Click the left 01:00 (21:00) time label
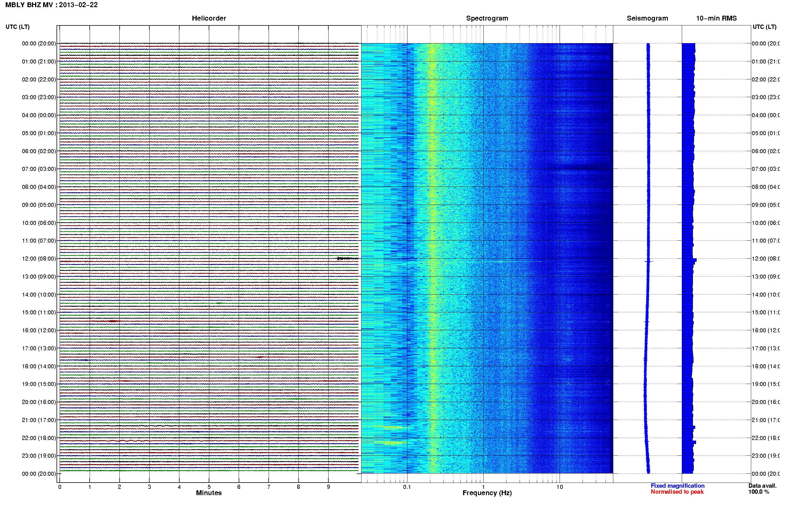 point(39,61)
